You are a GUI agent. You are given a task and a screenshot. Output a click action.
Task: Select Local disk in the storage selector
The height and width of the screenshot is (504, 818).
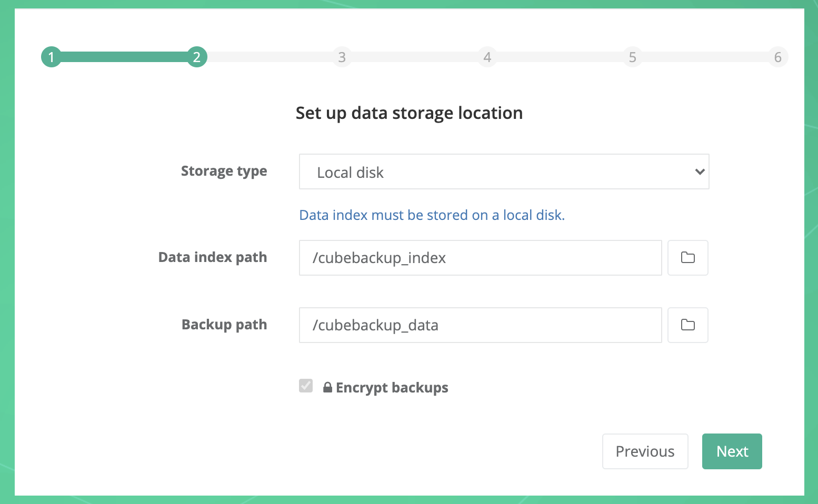[x=503, y=172]
